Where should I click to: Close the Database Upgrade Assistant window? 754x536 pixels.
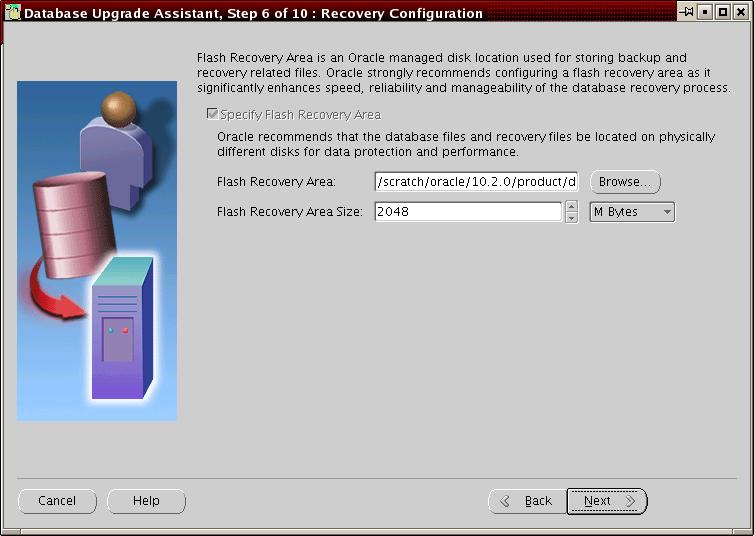(741, 12)
